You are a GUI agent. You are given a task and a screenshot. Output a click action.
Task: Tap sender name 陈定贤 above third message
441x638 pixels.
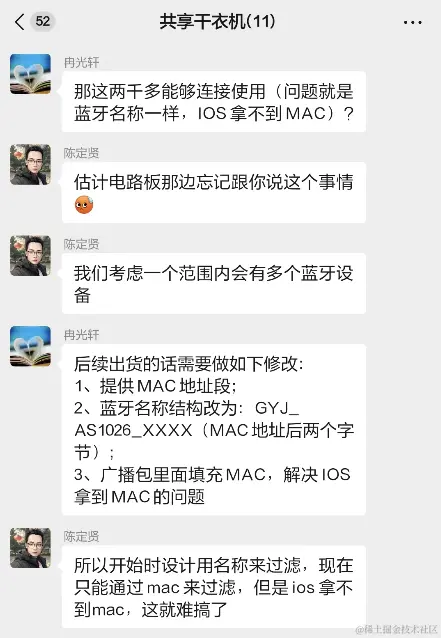[x=81, y=244]
